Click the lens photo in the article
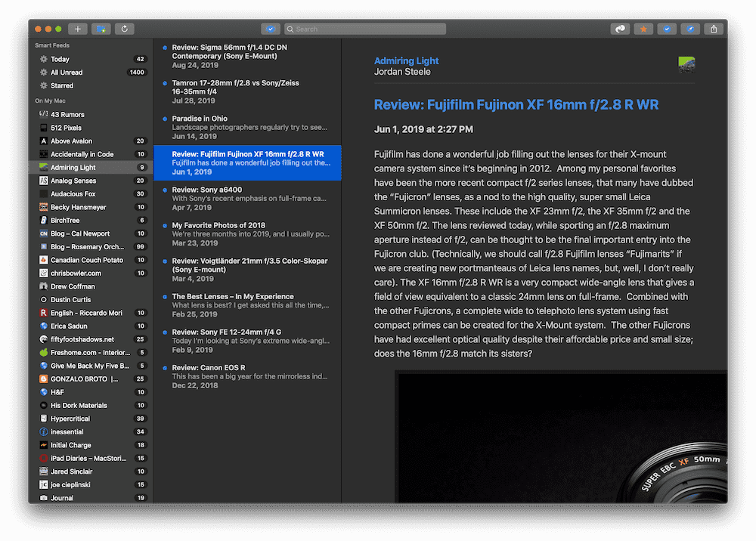 pyautogui.click(x=561, y=437)
